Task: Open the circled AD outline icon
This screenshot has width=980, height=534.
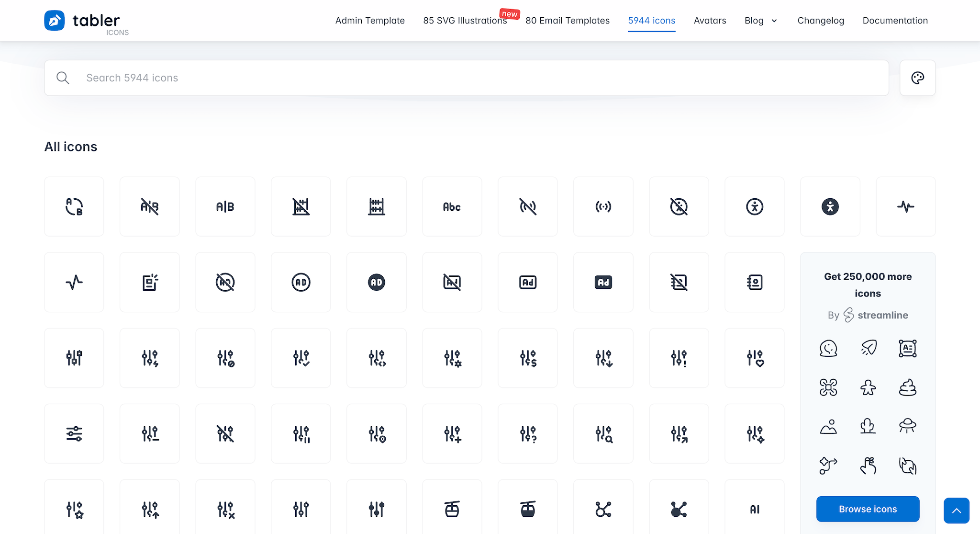Action: [x=301, y=282]
